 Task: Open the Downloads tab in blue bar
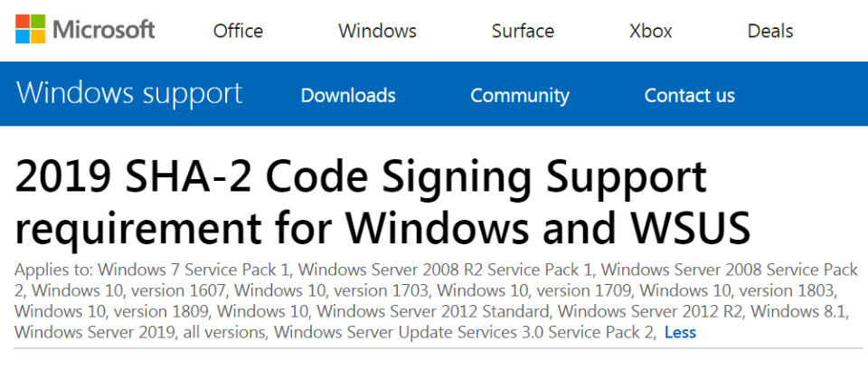click(348, 95)
